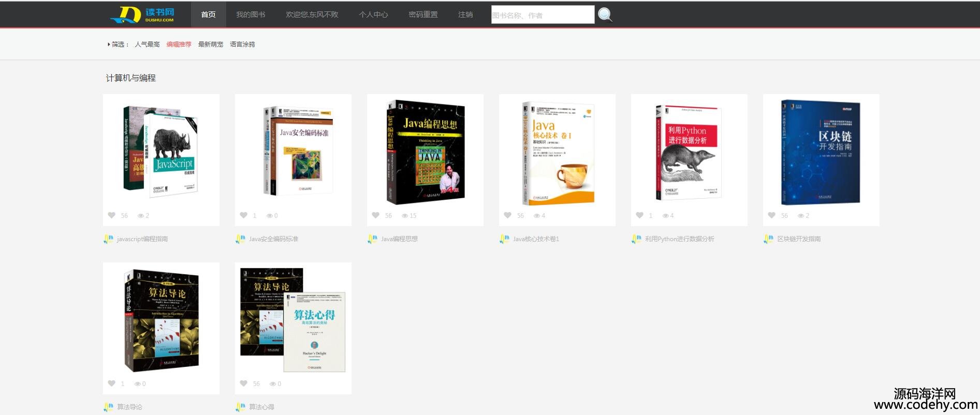The height and width of the screenshot is (415, 980).
Task: Click heart icon under Java编程思想 cover
Action: (x=375, y=215)
